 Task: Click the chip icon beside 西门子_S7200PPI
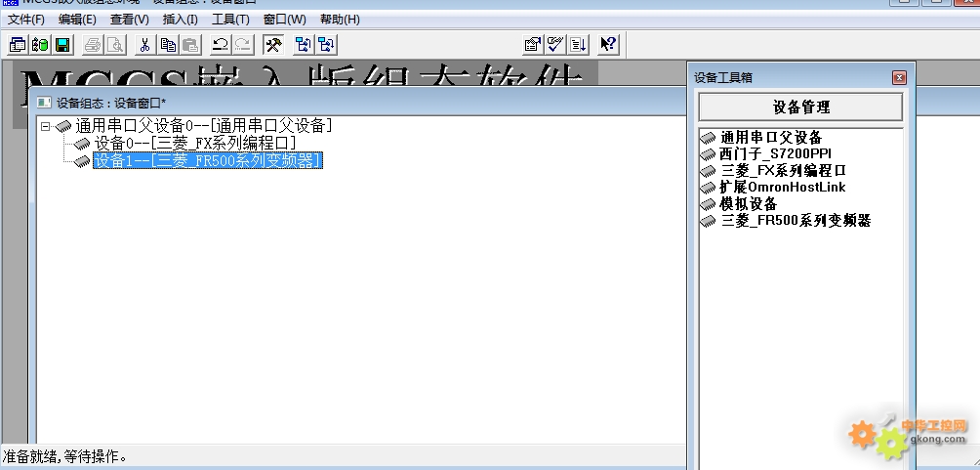tap(708, 154)
